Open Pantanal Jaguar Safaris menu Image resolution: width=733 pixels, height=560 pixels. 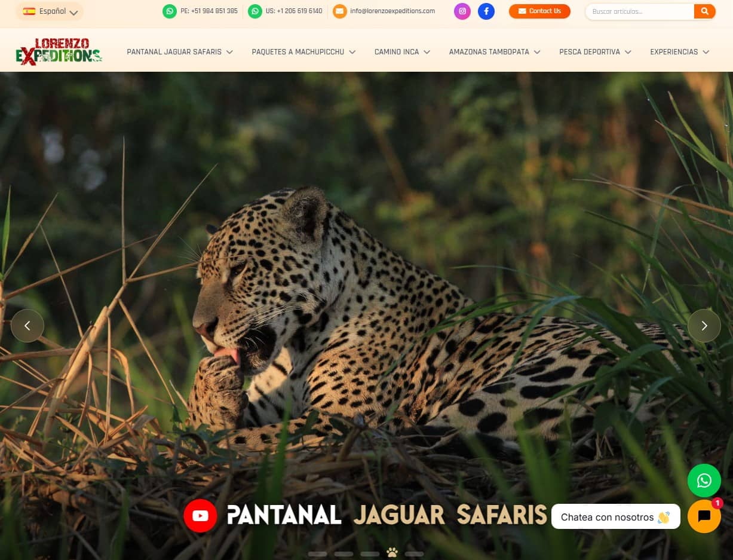[174, 52]
